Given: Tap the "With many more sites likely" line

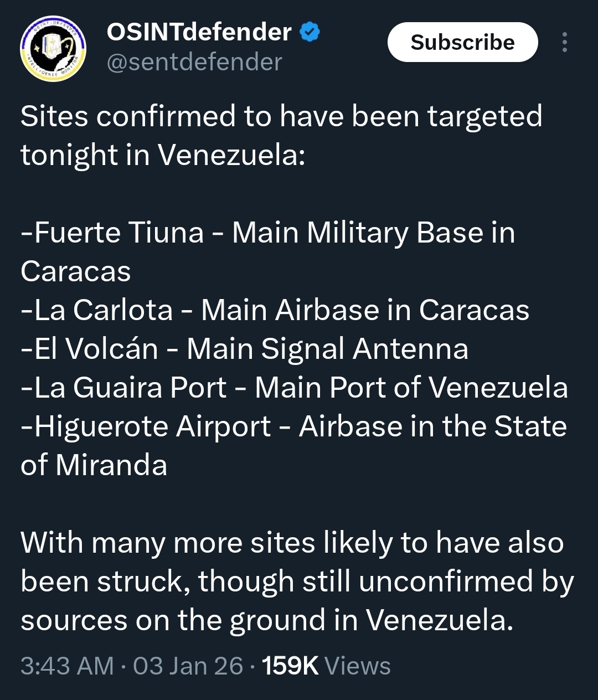Looking at the screenshot, I should [292, 543].
